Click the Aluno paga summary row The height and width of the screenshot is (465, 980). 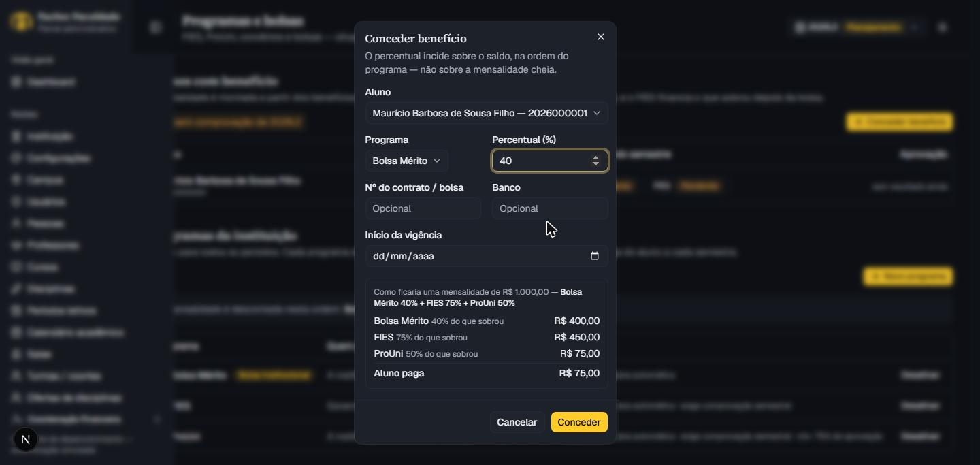(487, 373)
